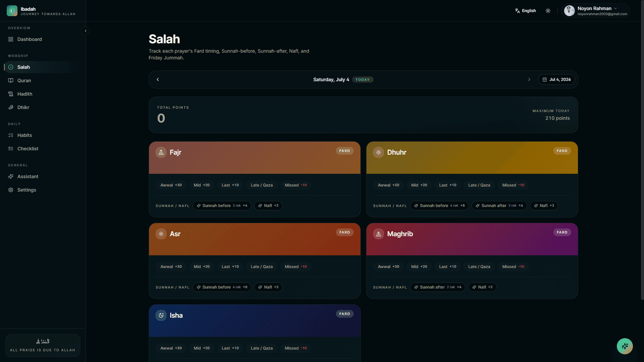Mark Dhuhr as Missed -10
The height and width of the screenshot is (362, 644).
pos(513,185)
